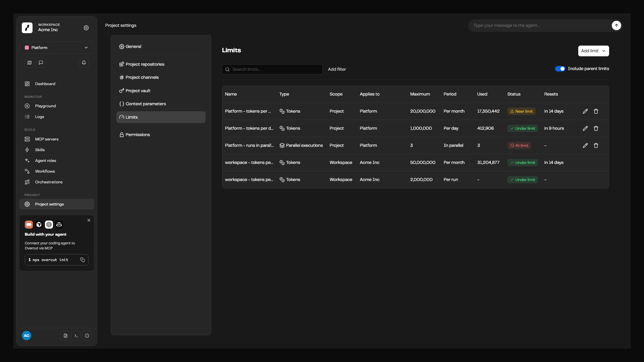Open the Add limit dropdown
The image size is (644, 362).
click(x=593, y=51)
